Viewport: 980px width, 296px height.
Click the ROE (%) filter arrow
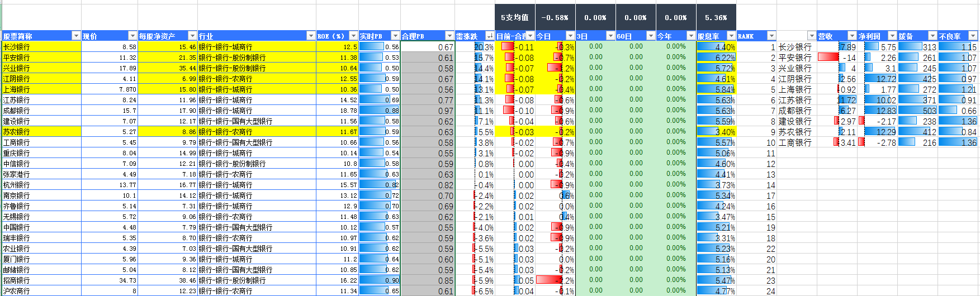tap(353, 36)
